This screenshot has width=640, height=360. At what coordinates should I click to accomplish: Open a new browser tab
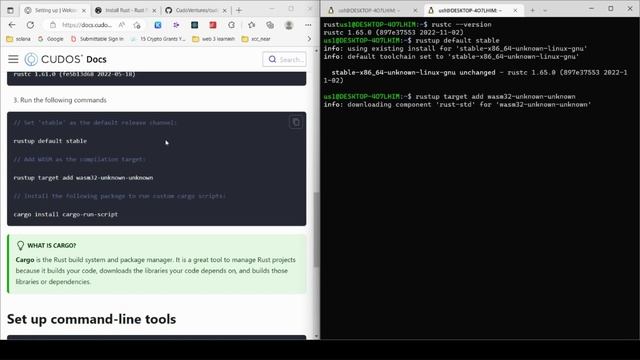pyautogui.click(x=239, y=10)
